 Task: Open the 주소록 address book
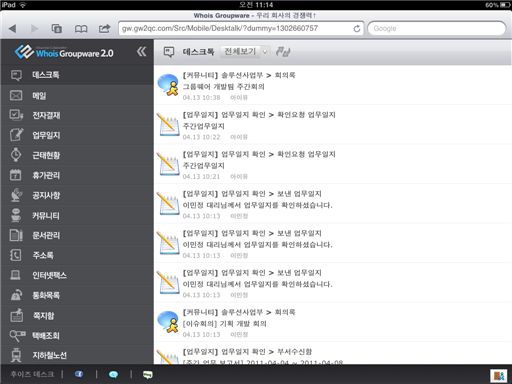pyautogui.click(x=77, y=255)
